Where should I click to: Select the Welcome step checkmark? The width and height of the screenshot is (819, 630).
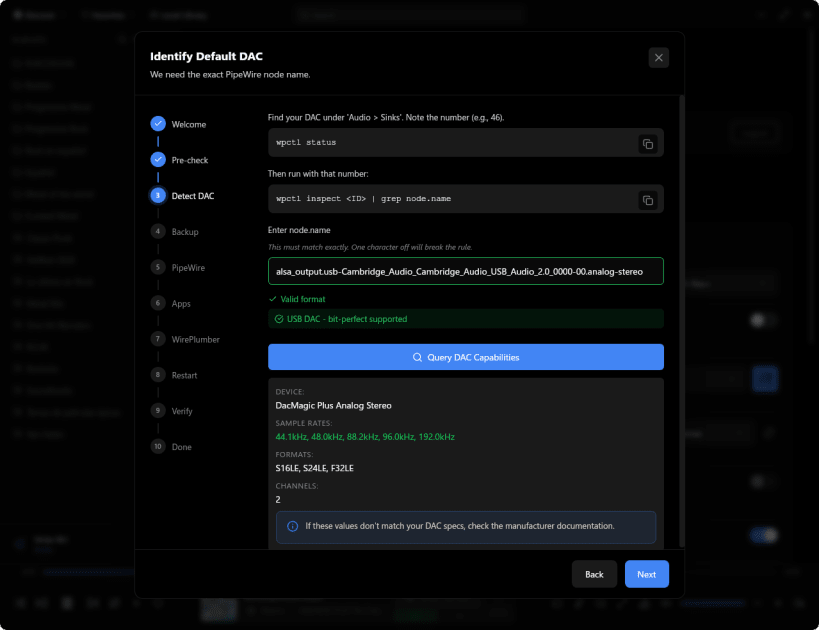coord(158,124)
